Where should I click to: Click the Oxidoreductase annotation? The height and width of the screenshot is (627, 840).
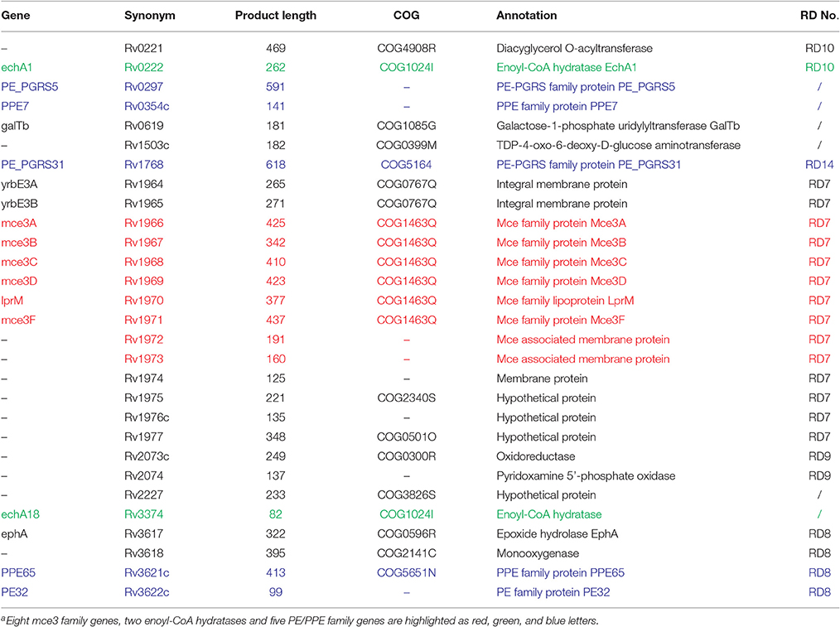tap(536, 456)
